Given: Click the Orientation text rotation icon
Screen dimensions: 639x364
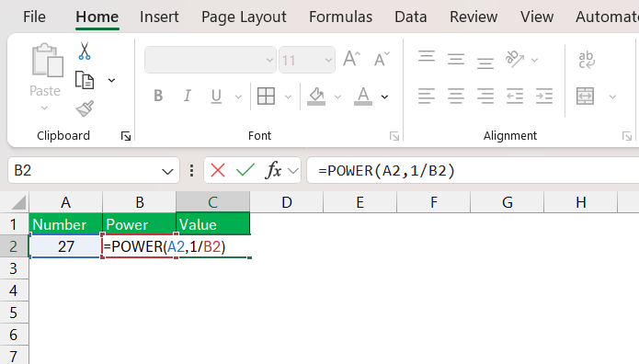Looking at the screenshot, I should (515, 59).
